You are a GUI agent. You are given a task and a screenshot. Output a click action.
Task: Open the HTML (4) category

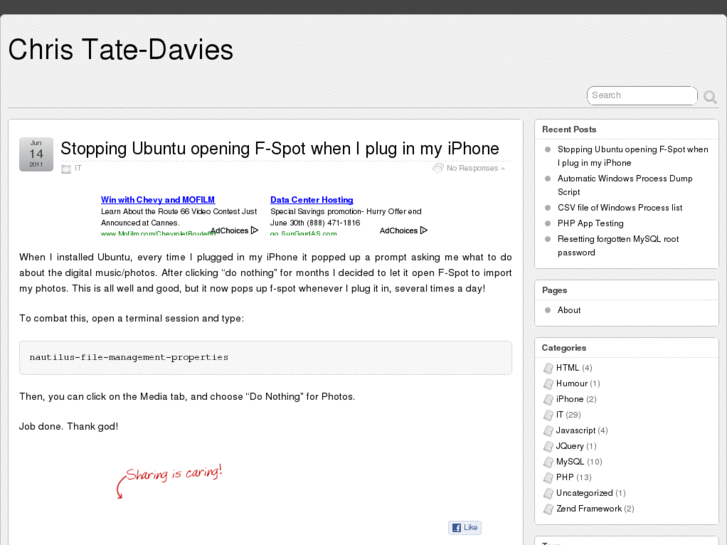pyautogui.click(x=568, y=368)
